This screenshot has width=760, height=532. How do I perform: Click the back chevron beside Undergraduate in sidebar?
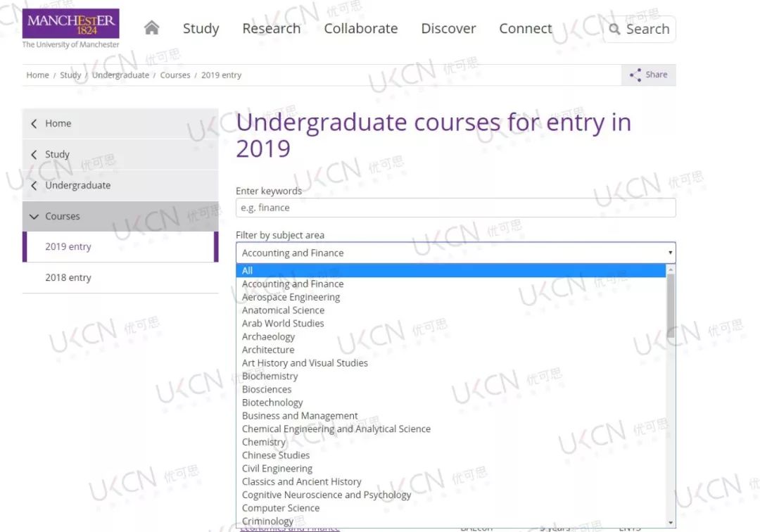pyautogui.click(x=34, y=186)
